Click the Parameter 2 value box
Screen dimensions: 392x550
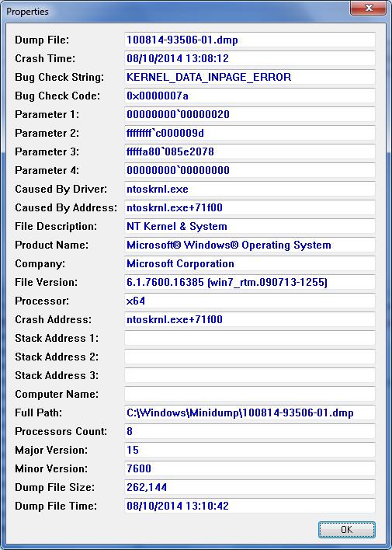250,133
